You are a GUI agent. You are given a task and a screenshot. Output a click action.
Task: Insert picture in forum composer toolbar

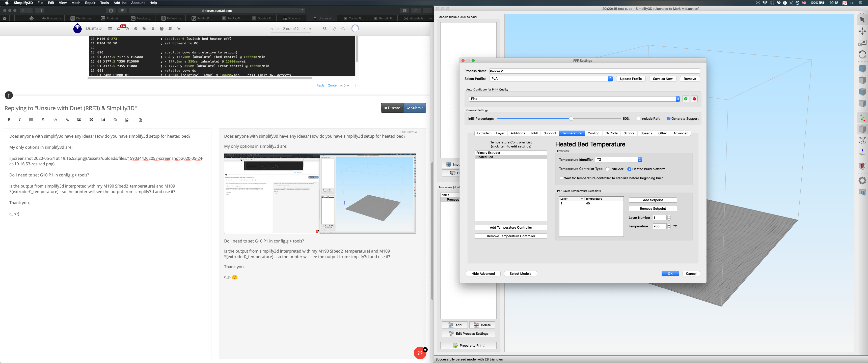click(79, 120)
